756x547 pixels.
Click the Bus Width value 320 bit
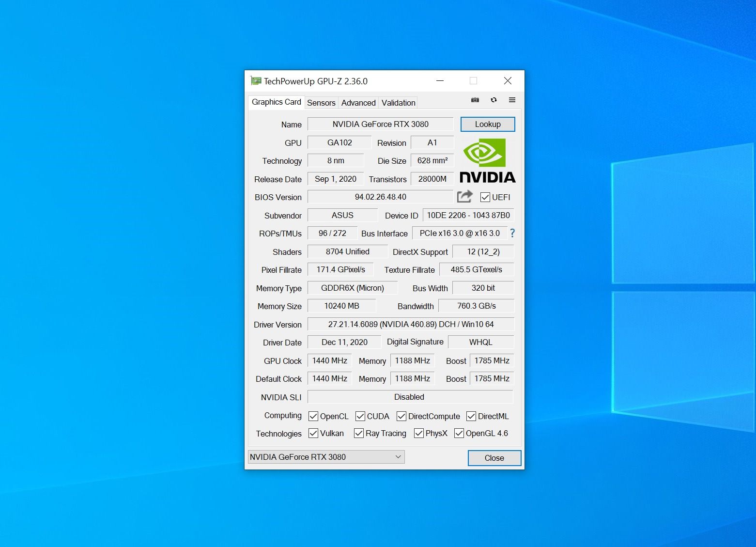483,288
